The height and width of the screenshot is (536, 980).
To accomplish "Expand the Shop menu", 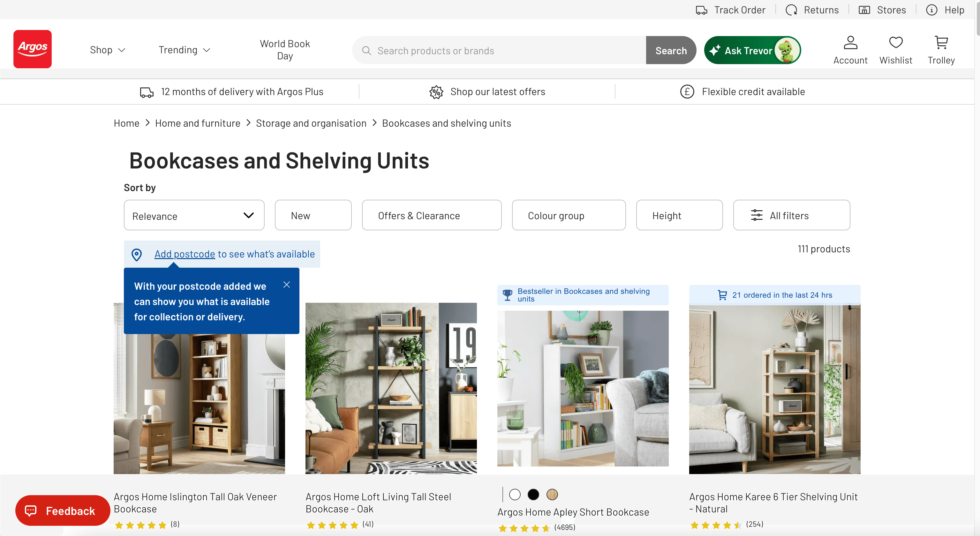I will [107, 50].
